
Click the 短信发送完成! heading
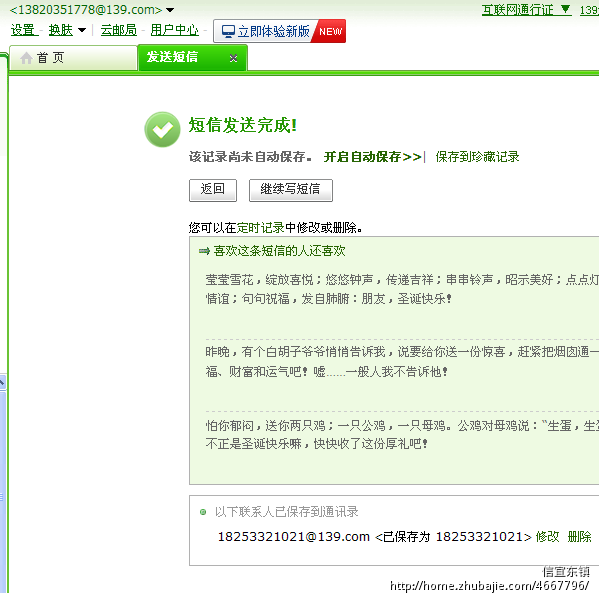(243, 125)
